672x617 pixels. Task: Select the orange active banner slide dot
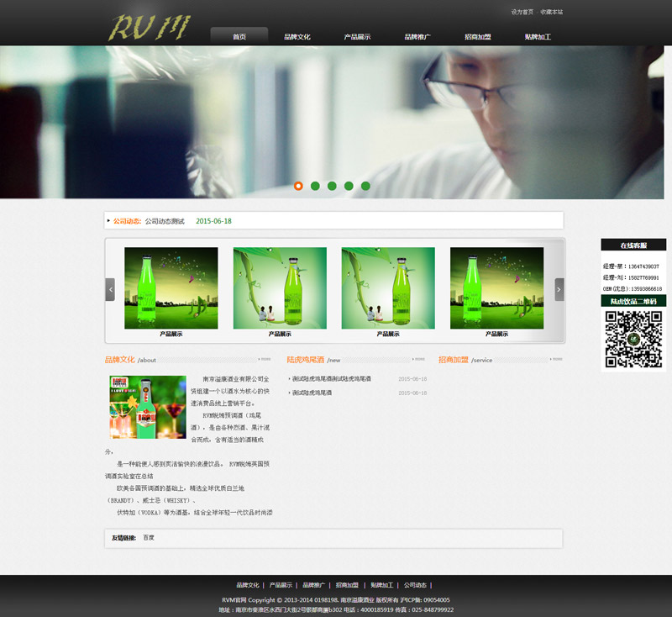pyautogui.click(x=298, y=186)
